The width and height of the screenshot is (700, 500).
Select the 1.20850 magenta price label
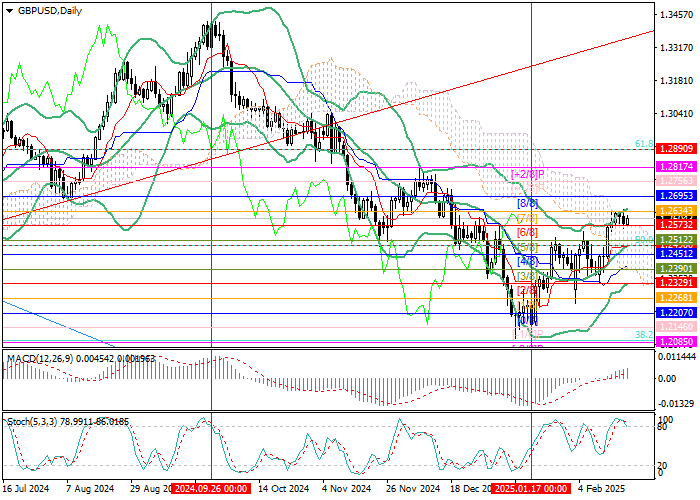coord(675,342)
